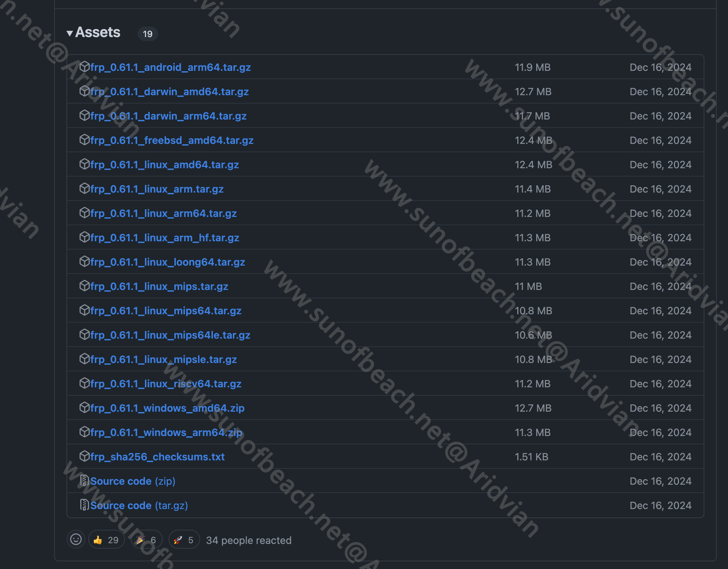The height and width of the screenshot is (569, 728).
Task: Click the package icon beside frp_0.61.1_windows_arm64.zip
Action: tap(84, 432)
